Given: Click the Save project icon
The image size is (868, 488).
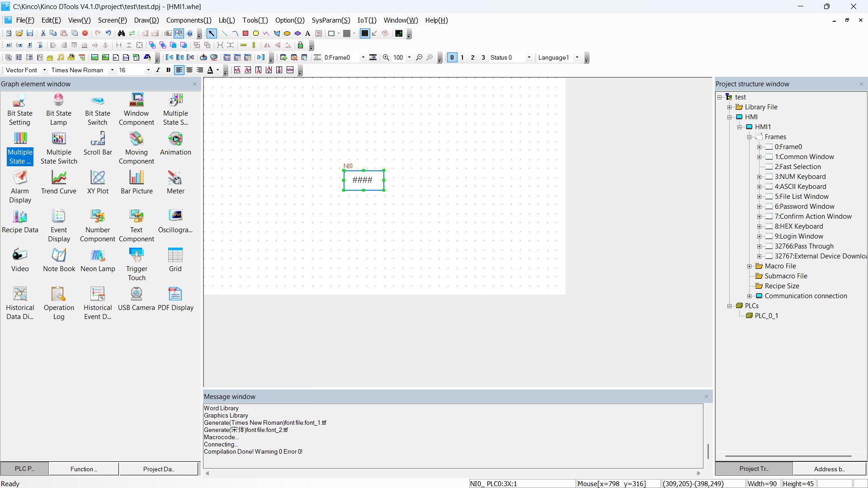Looking at the screenshot, I should tap(30, 33).
